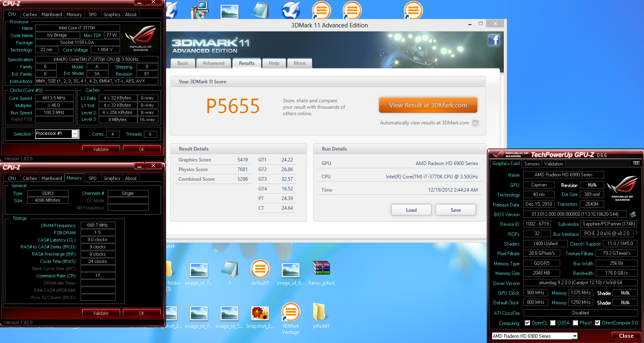Screen dimensions: 644x343
Task: Open the Facebook icon in 3DMark 11
Action: 494,40
